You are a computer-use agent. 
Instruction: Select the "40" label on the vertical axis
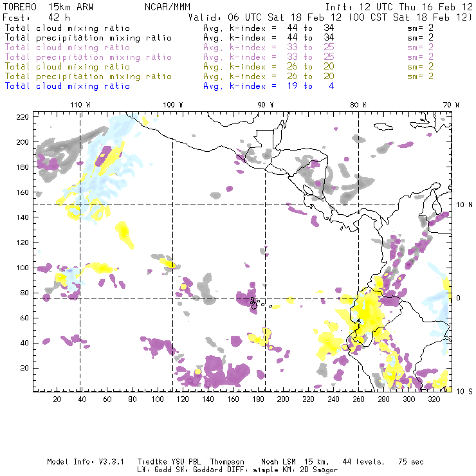[24, 343]
